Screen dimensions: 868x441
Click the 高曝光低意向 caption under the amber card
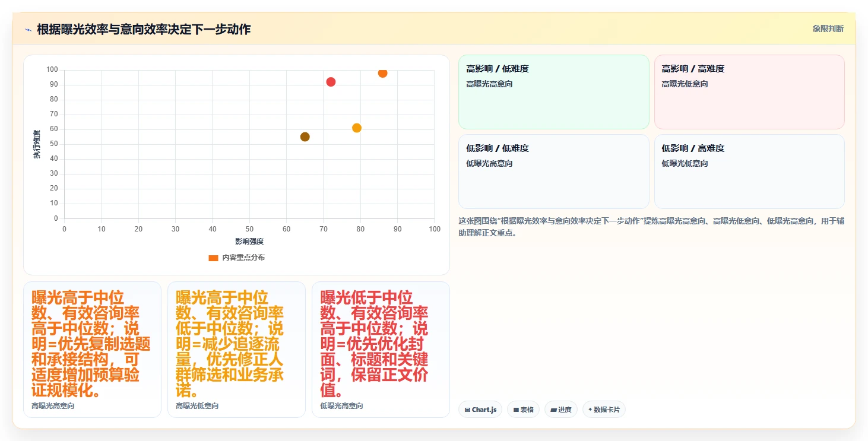coord(197,406)
